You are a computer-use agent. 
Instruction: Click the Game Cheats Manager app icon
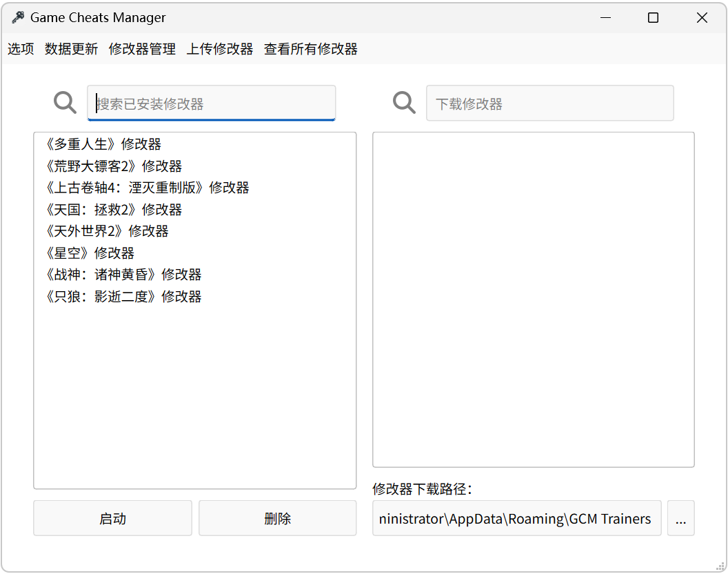[18, 18]
